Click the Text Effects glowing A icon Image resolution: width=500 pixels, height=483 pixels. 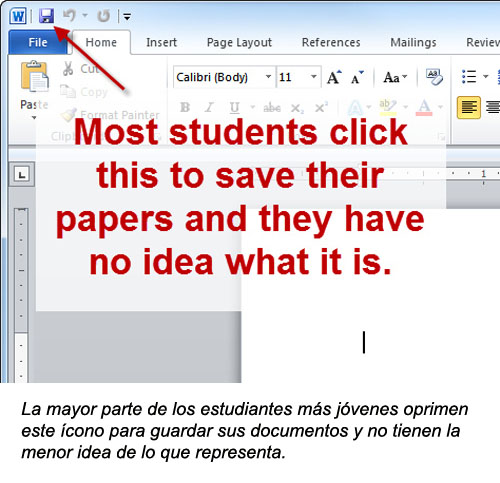click(x=355, y=107)
